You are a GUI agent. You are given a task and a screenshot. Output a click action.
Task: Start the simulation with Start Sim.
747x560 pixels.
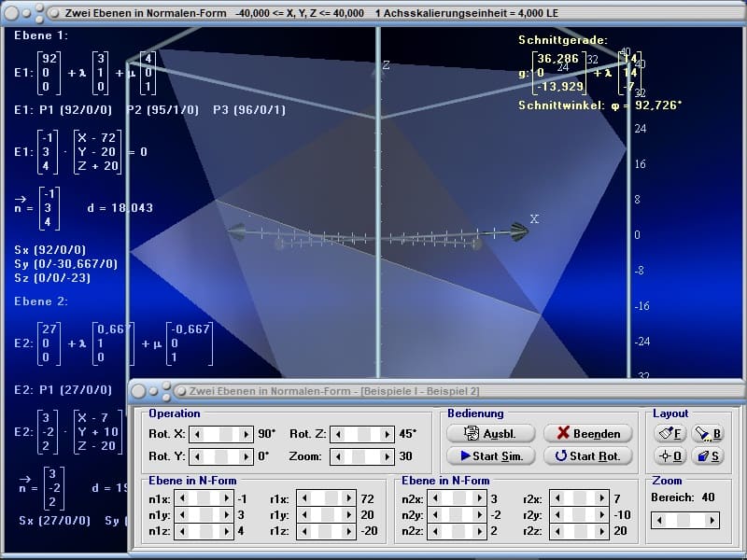491,455
